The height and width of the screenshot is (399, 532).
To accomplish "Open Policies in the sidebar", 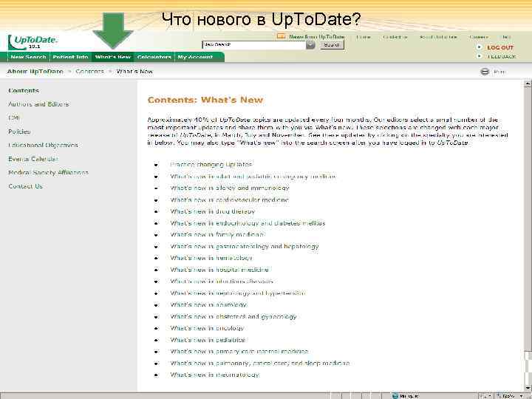I will click(x=19, y=132).
